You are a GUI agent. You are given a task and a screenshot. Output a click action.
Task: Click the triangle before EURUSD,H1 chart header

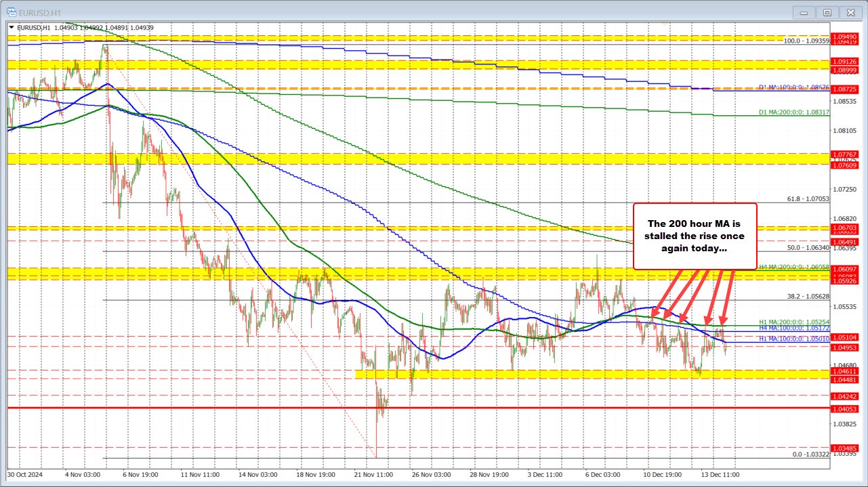[12, 27]
